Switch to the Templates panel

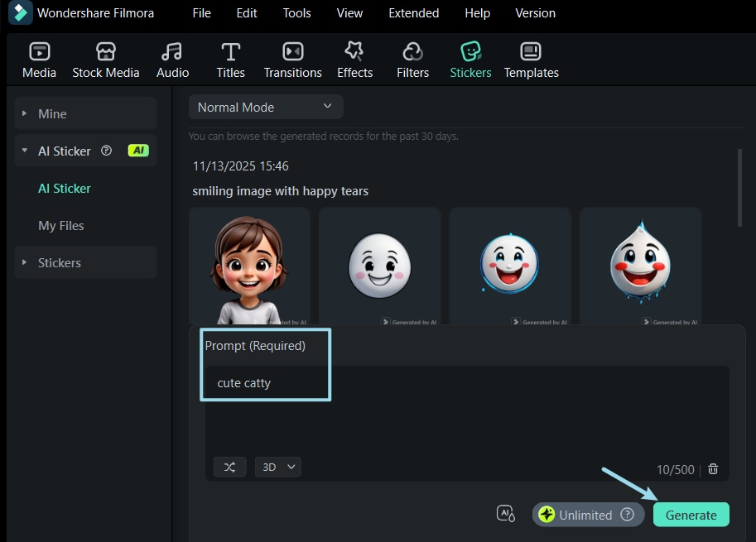coord(531,58)
